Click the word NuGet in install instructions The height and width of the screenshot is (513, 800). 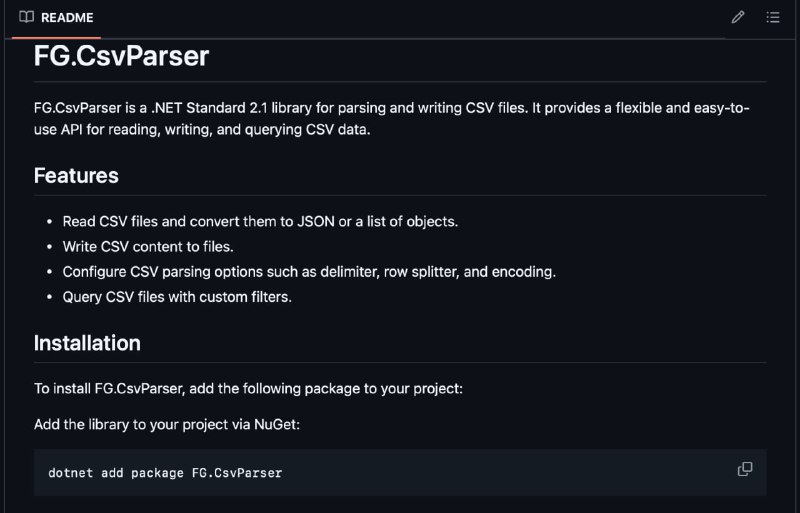(277, 425)
